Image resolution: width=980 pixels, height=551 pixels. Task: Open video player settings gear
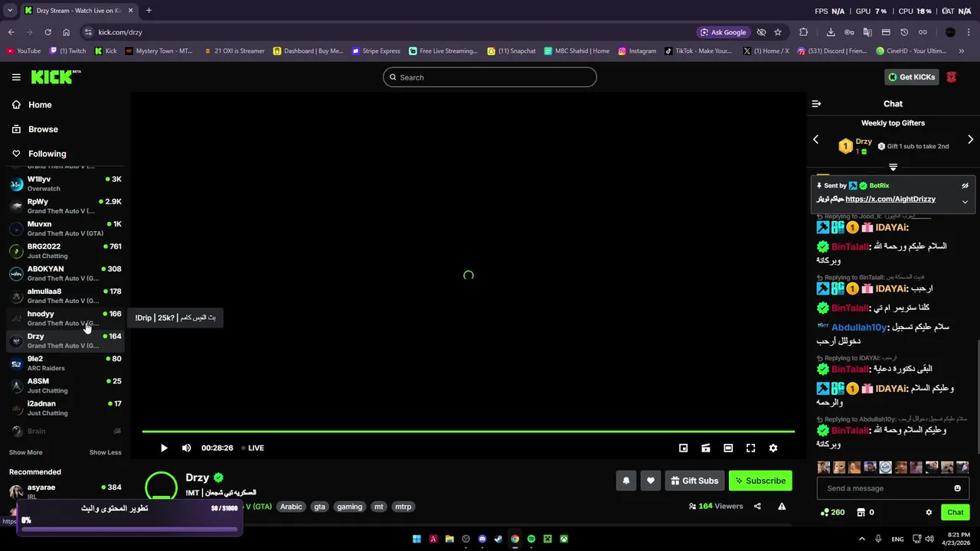click(773, 448)
